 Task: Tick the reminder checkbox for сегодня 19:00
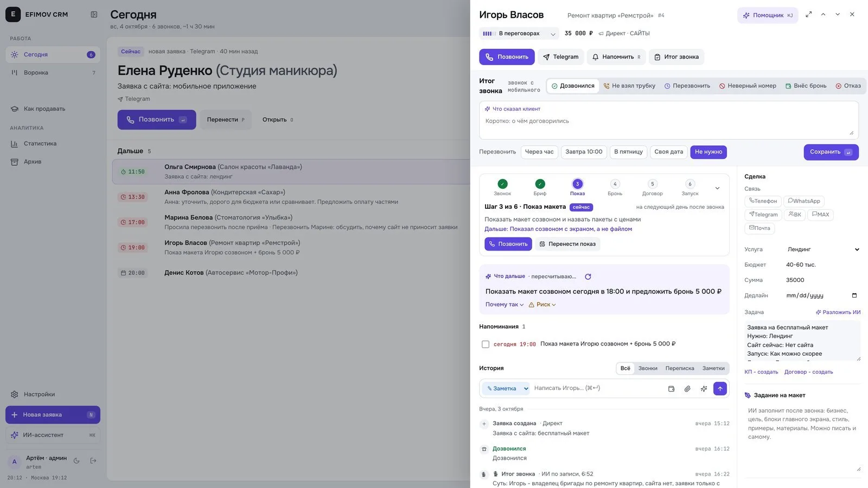pos(486,344)
